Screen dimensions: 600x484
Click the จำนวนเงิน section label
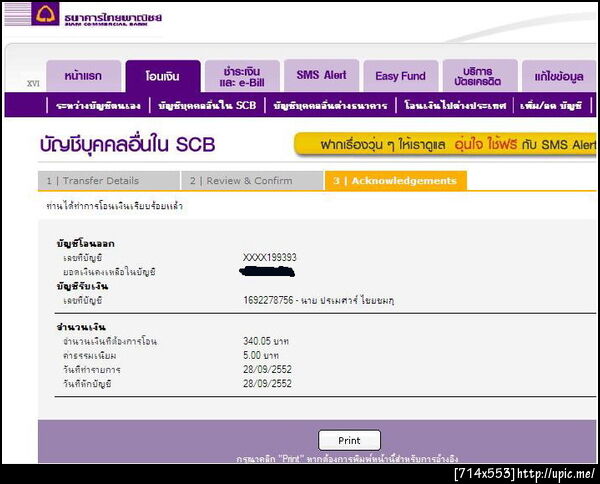coord(81,327)
